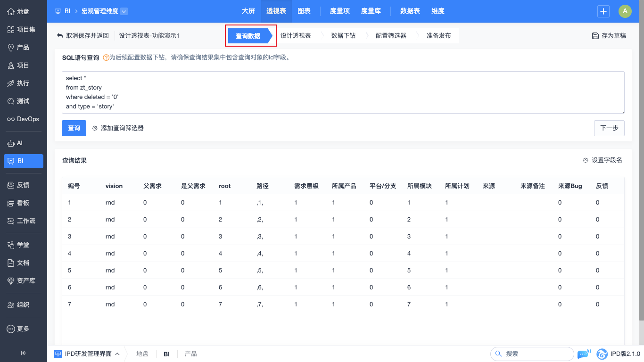644x362 pixels.
Task: Click the help icon beside SQL语句查询
Action: (106, 58)
